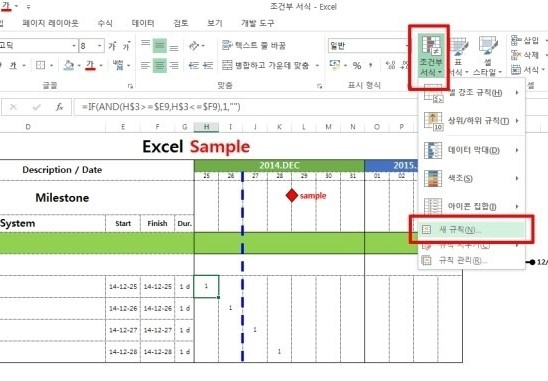548x381 pixels.
Task: Open Icon Sets (아이콘 집합) submenu
Action: point(471,207)
